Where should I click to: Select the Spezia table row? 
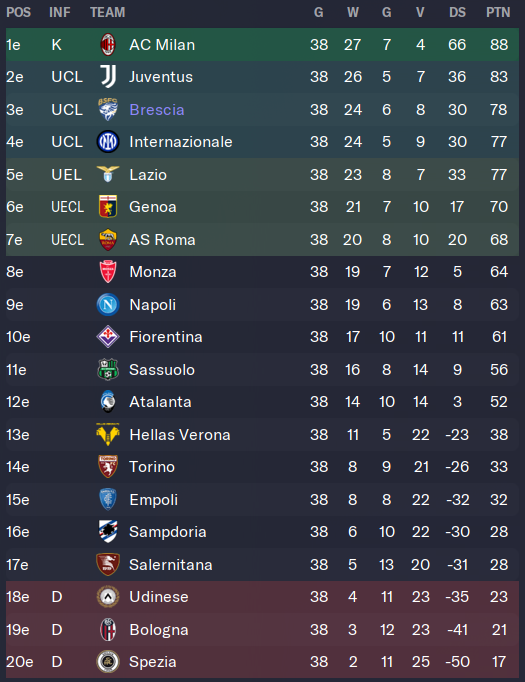tap(262, 662)
